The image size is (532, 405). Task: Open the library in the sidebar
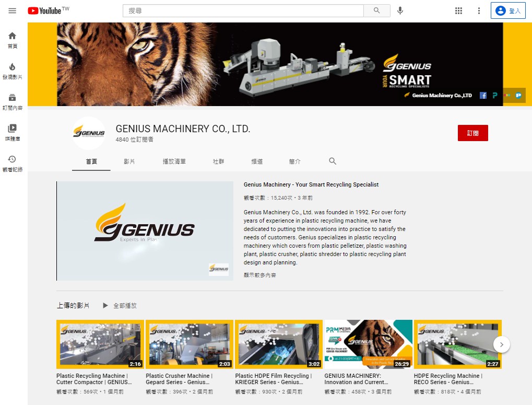point(12,133)
